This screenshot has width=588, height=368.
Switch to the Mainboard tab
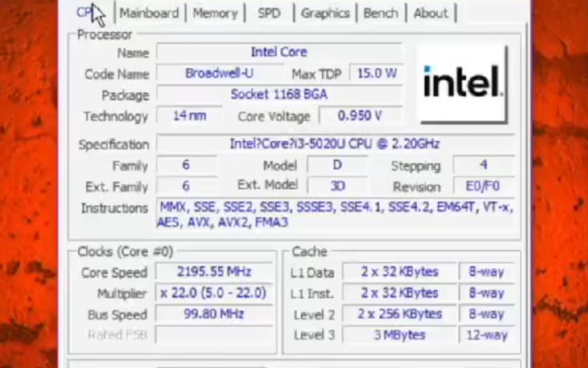click(149, 13)
